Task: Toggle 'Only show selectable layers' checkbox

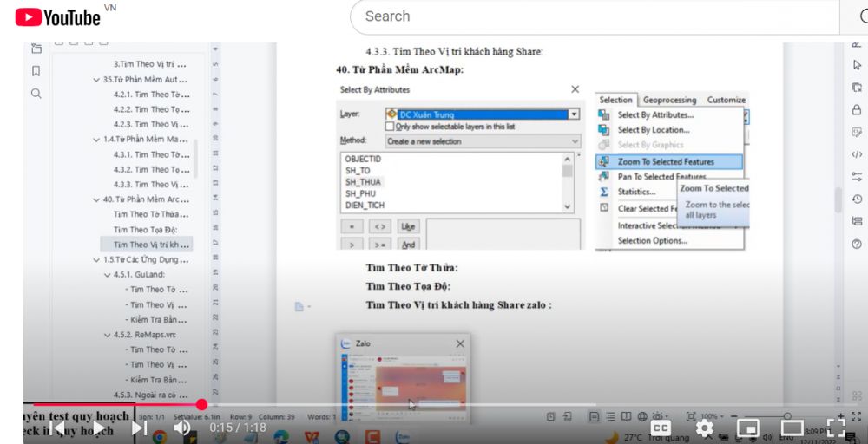Action: pos(390,126)
